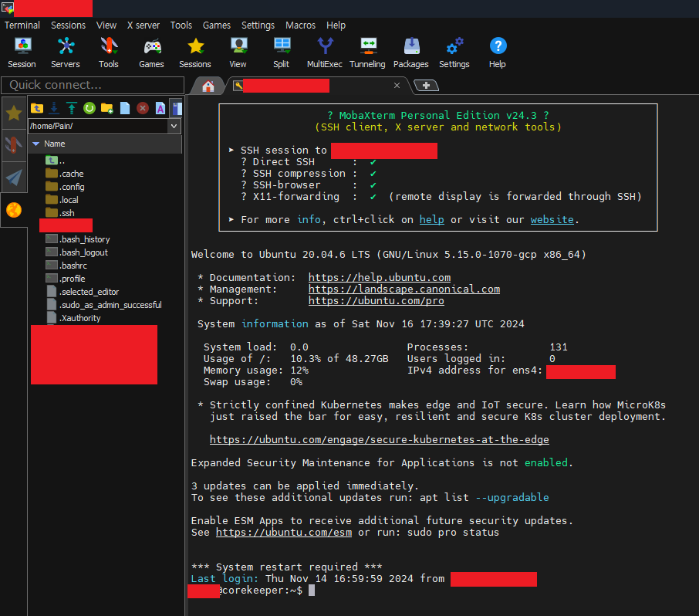Open the ubuntu.com/pro link
Screen dimensions: 699x616
[377, 300]
